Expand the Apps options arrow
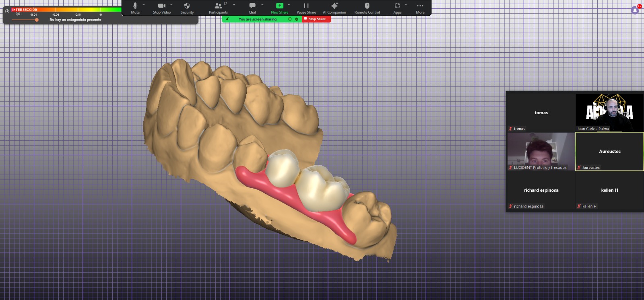This screenshot has height=300, width=644. click(x=406, y=5)
